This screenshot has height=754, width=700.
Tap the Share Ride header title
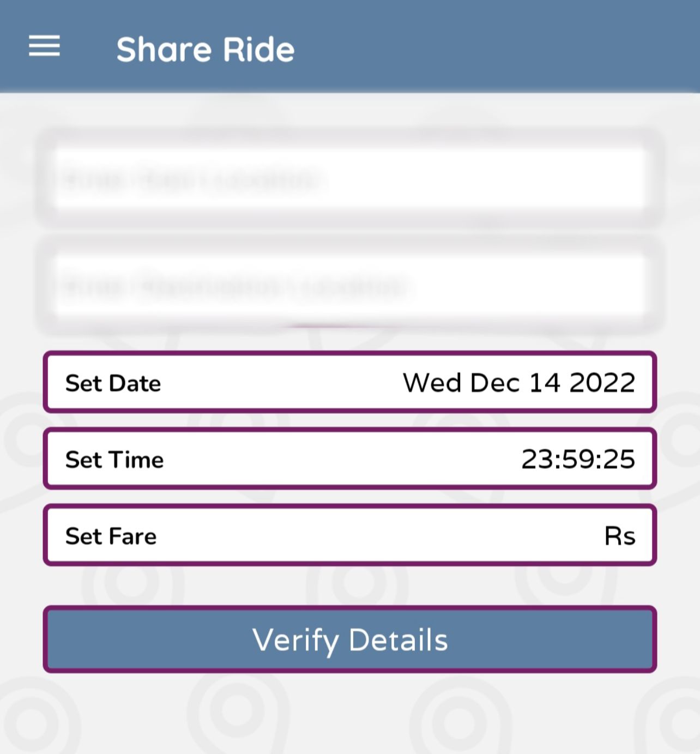[206, 50]
